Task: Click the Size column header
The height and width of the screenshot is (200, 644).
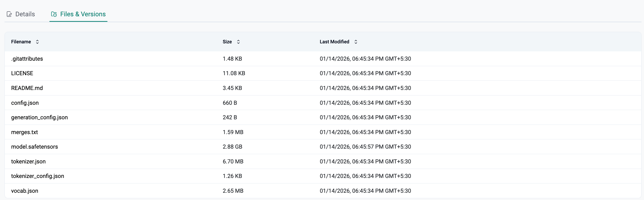Action: coord(227,42)
